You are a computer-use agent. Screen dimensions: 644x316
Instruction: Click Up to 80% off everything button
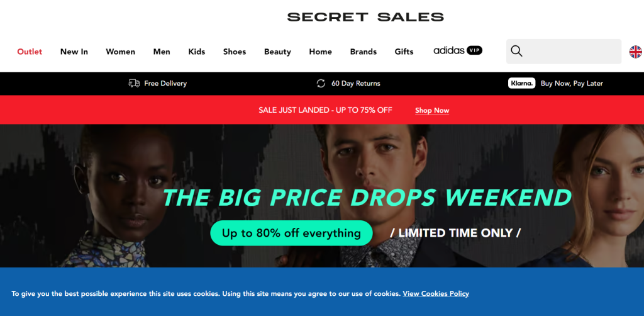[291, 233]
